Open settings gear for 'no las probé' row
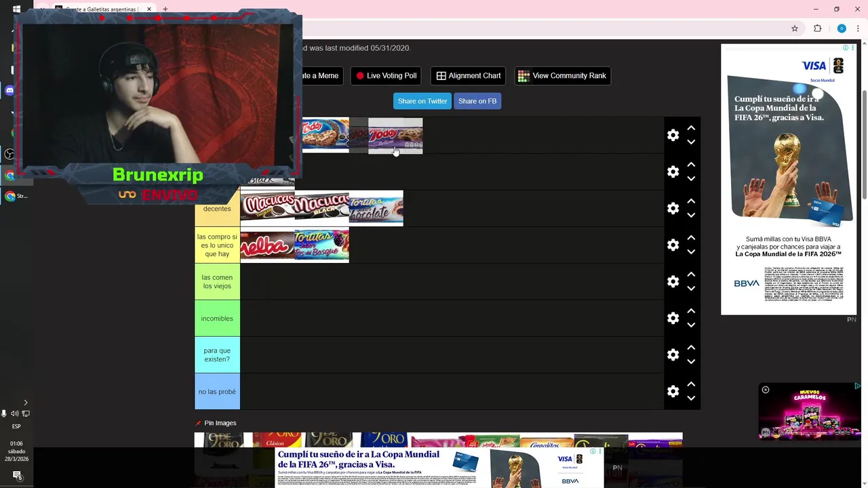This screenshot has height=488, width=868. (x=673, y=391)
